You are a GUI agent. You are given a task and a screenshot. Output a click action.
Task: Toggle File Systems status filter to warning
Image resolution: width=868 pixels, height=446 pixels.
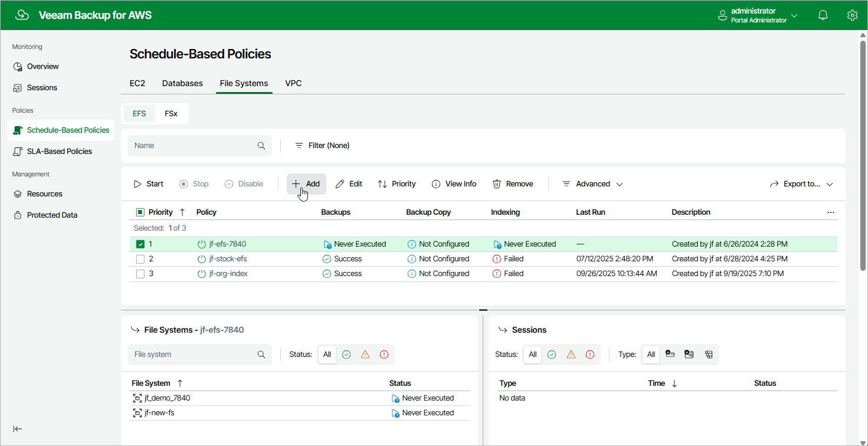click(x=365, y=355)
